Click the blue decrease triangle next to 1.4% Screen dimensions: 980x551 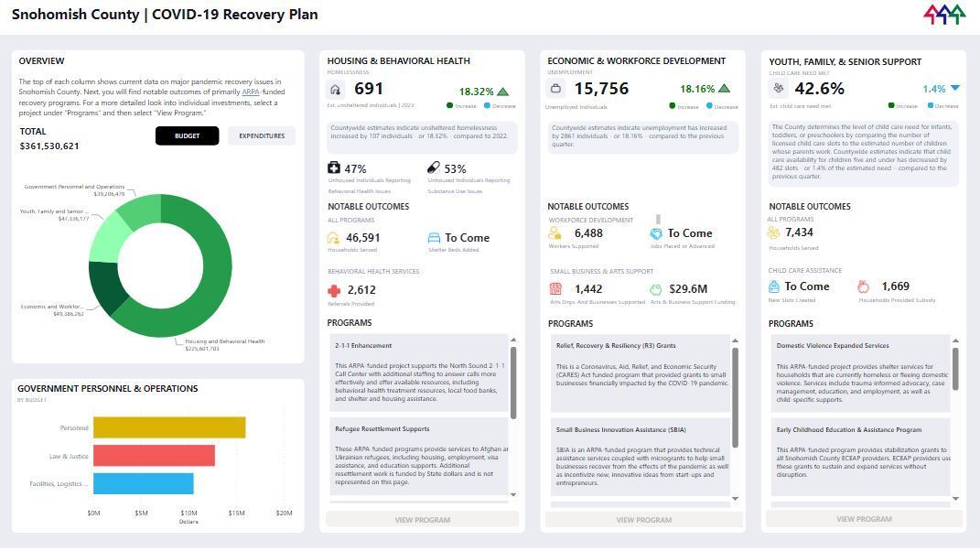(x=954, y=87)
